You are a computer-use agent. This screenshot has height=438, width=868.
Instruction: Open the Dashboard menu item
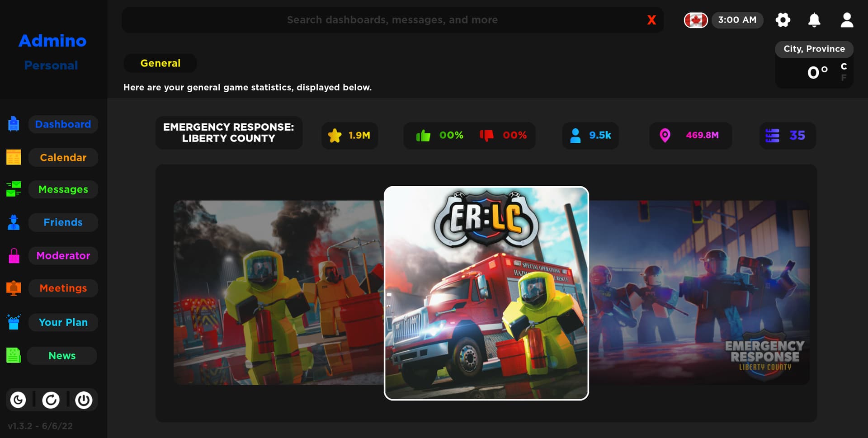[x=63, y=124]
